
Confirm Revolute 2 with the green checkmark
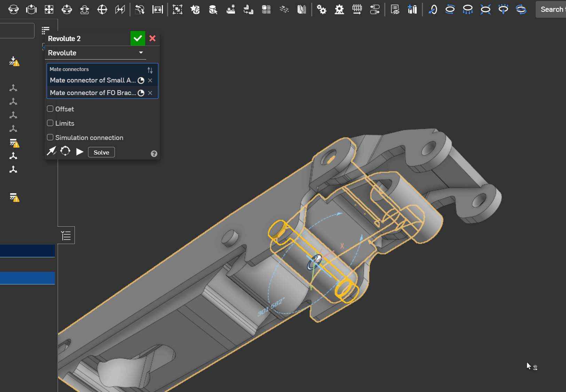(138, 38)
